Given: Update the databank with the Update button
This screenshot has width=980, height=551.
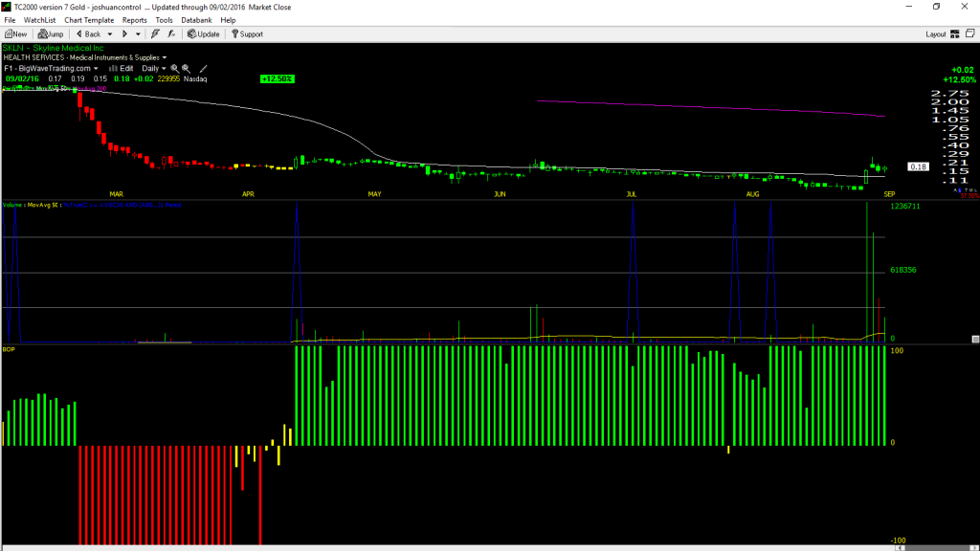Looking at the screenshot, I should pyautogui.click(x=204, y=34).
